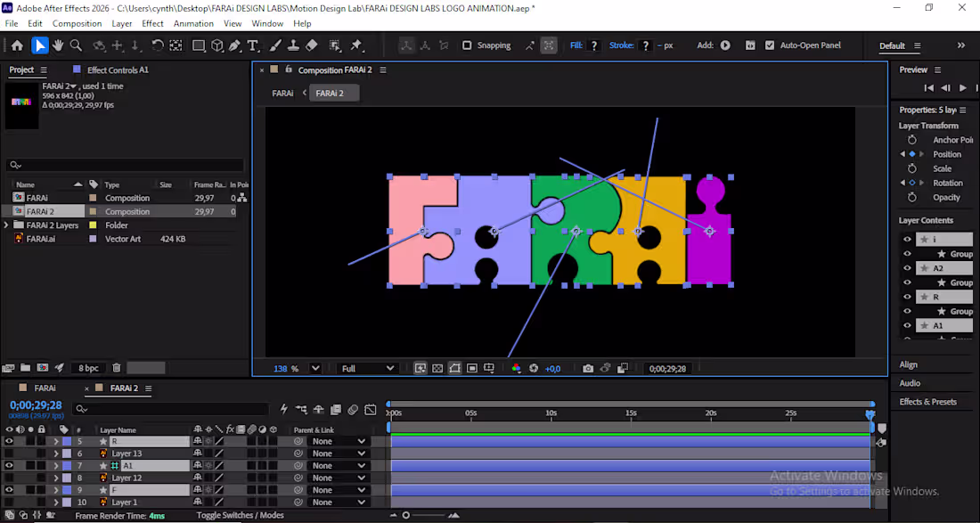The width and height of the screenshot is (980, 523).
Task: Hide the i group in Layer Contents
Action: click(907, 240)
